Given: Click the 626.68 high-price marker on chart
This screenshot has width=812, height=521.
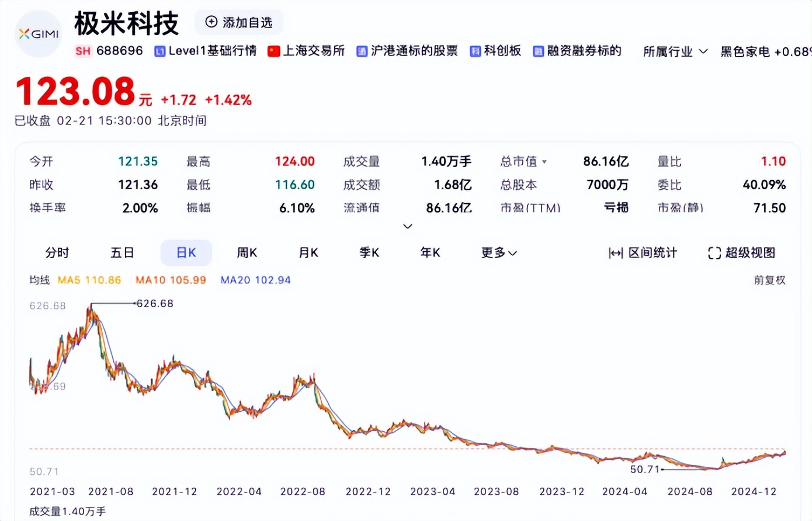Looking at the screenshot, I should 154,303.
